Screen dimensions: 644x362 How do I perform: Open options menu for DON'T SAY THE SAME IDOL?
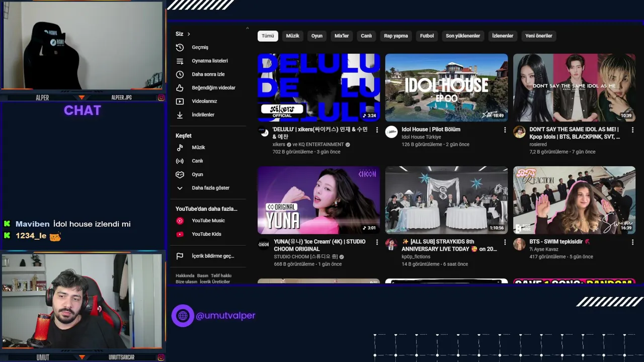pos(632,130)
